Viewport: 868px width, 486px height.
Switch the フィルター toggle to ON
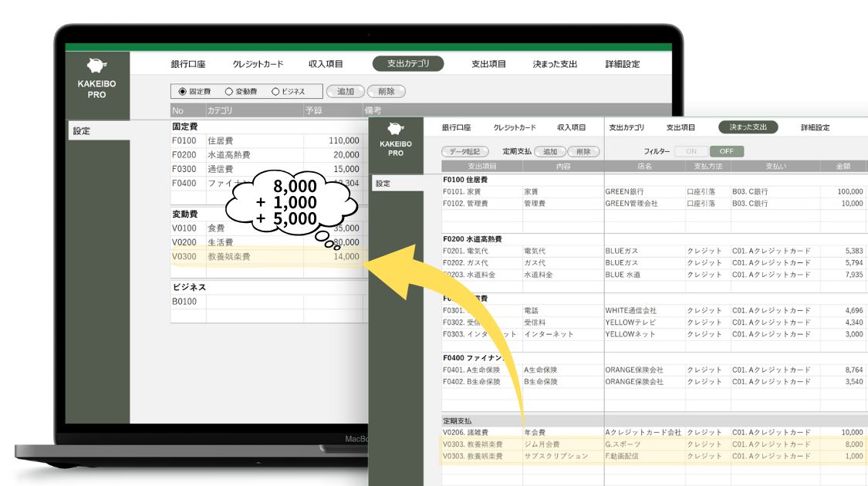pyautogui.click(x=691, y=151)
